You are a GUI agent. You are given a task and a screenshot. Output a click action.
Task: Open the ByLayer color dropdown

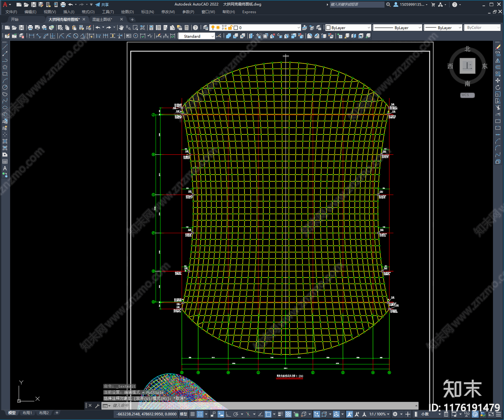348,28
